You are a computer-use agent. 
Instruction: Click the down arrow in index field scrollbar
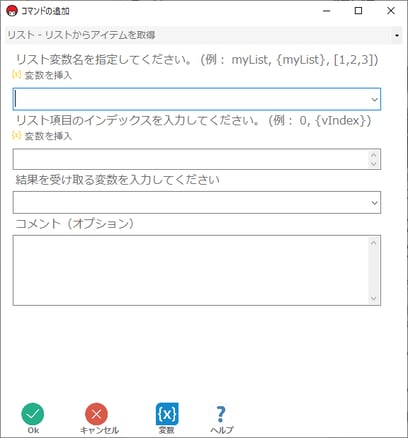pyautogui.click(x=373, y=164)
